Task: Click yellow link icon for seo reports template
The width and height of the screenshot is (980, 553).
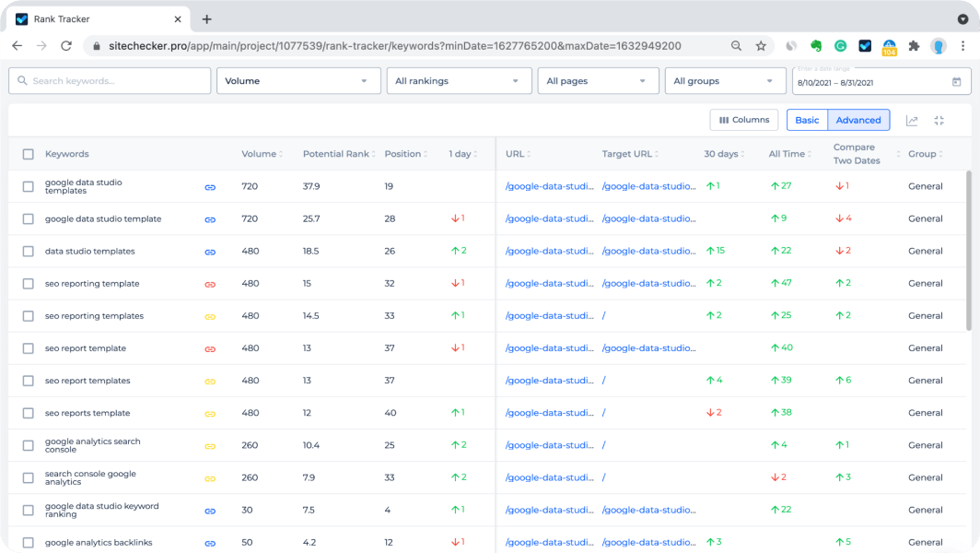Action: (x=210, y=414)
